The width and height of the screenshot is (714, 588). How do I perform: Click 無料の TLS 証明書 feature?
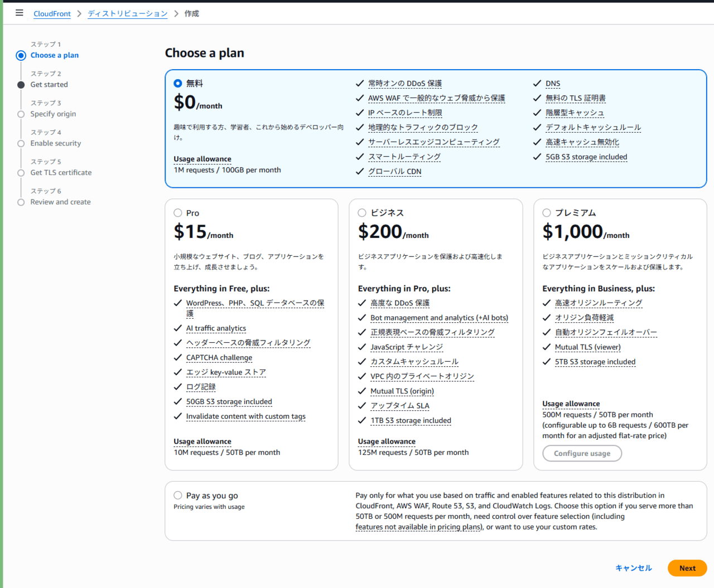(x=576, y=98)
